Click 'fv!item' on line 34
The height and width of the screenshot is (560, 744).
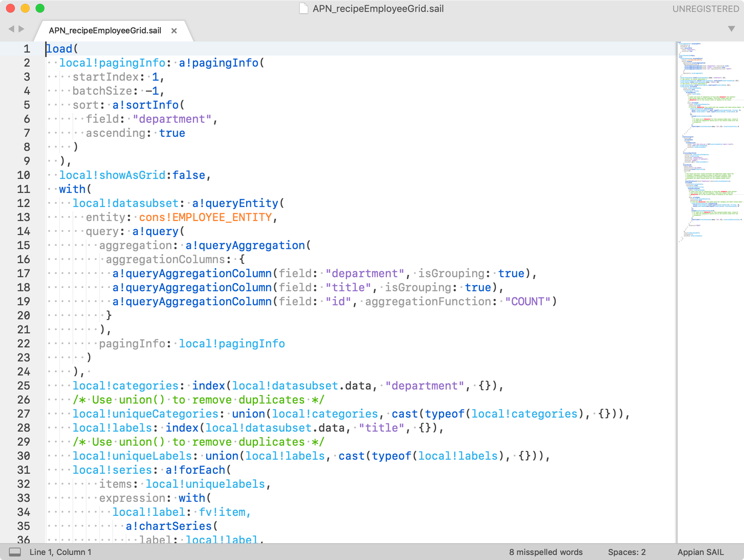pyautogui.click(x=222, y=512)
